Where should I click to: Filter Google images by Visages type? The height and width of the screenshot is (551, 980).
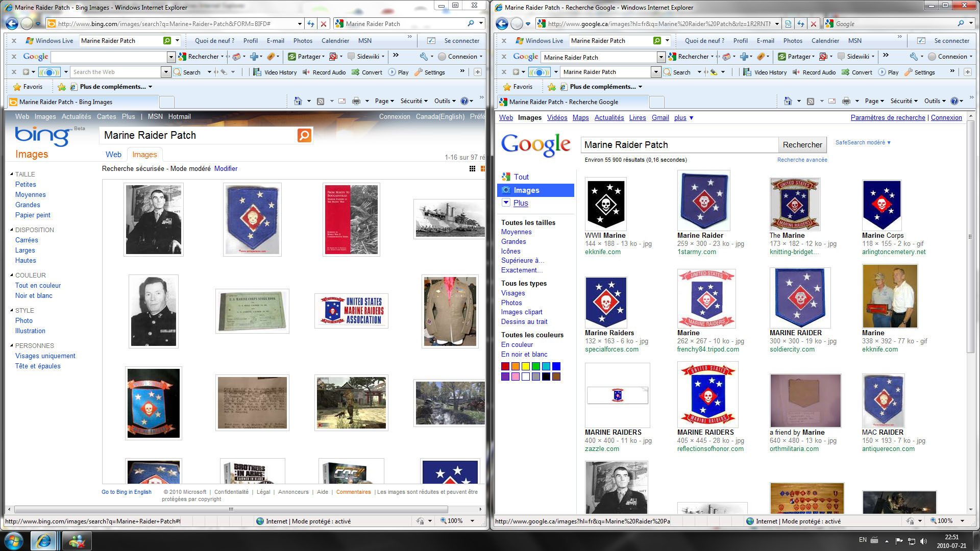513,293
